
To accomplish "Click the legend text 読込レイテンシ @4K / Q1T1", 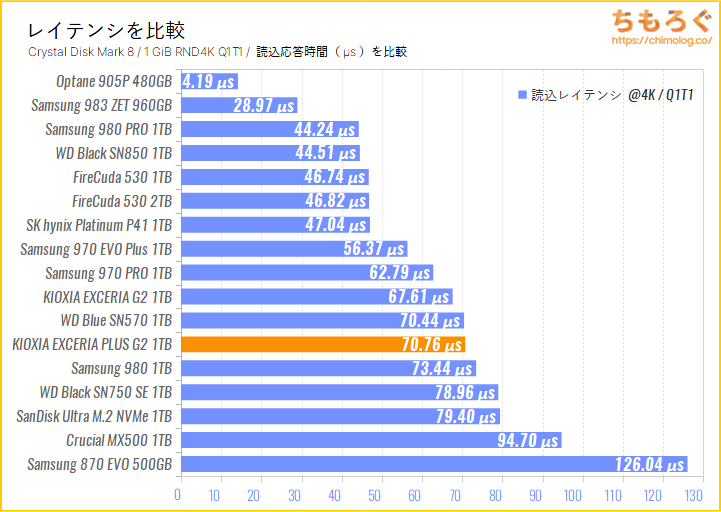I will coord(612,95).
